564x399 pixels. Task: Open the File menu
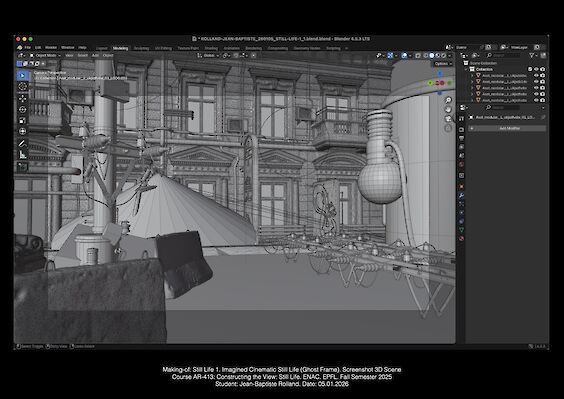click(x=28, y=47)
